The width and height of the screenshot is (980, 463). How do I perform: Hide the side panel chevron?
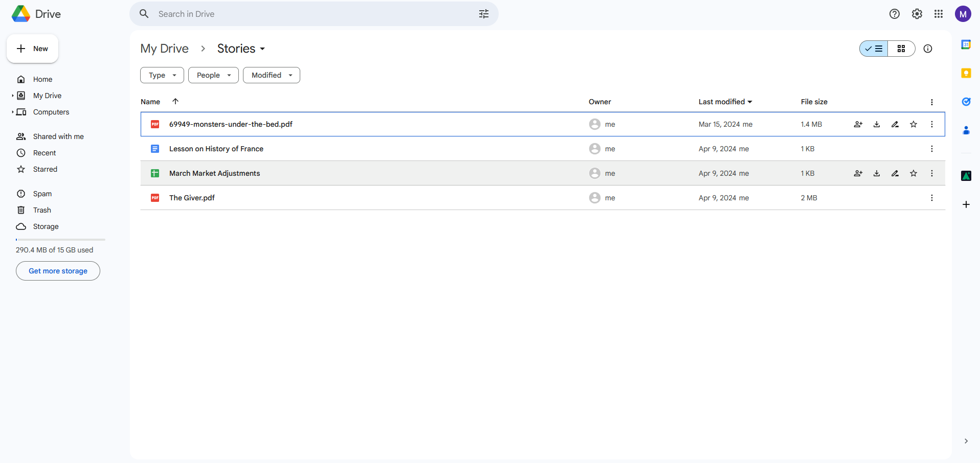pos(966,441)
